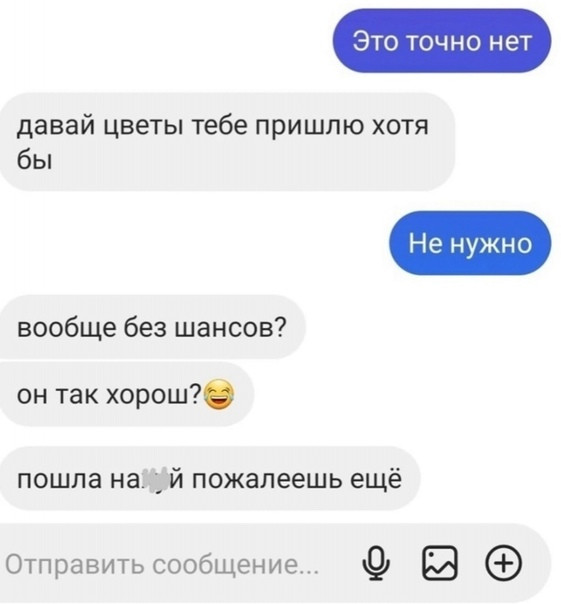This screenshot has height=604, width=561.
Task: Select the 'Не нужно' blue bubble
Action: coord(470,243)
